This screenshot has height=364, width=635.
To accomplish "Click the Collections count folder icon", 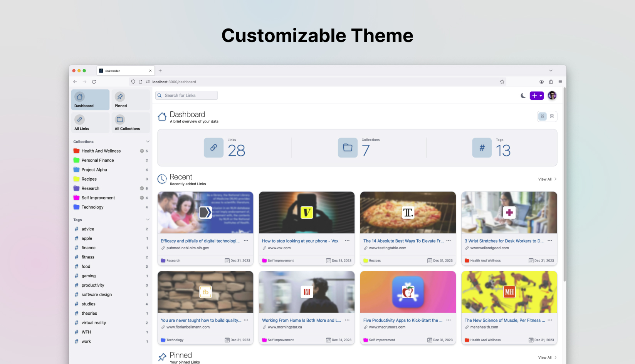I will coord(348,148).
